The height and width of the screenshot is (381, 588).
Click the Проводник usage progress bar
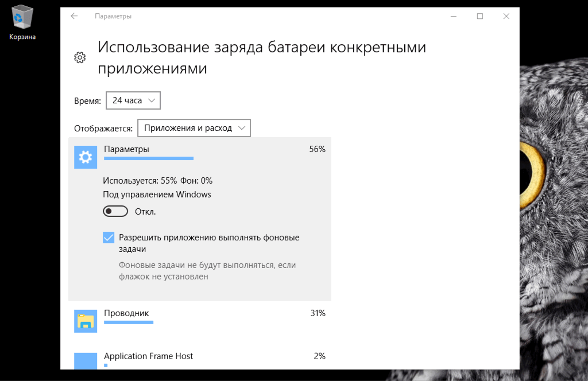pos(129,322)
